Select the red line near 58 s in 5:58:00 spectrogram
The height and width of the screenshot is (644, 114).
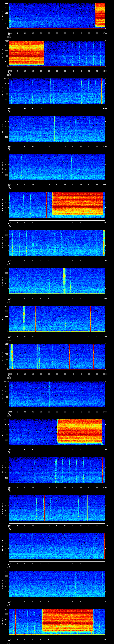(102, 470)
